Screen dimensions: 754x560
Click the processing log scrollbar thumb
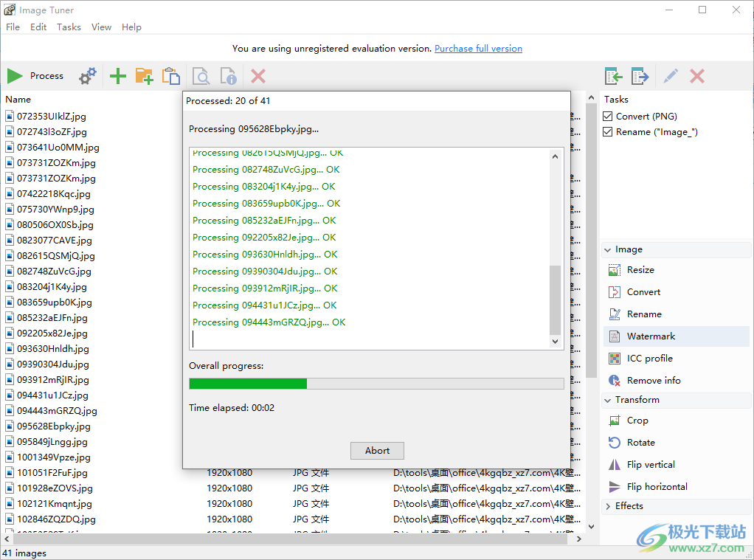coord(555,300)
